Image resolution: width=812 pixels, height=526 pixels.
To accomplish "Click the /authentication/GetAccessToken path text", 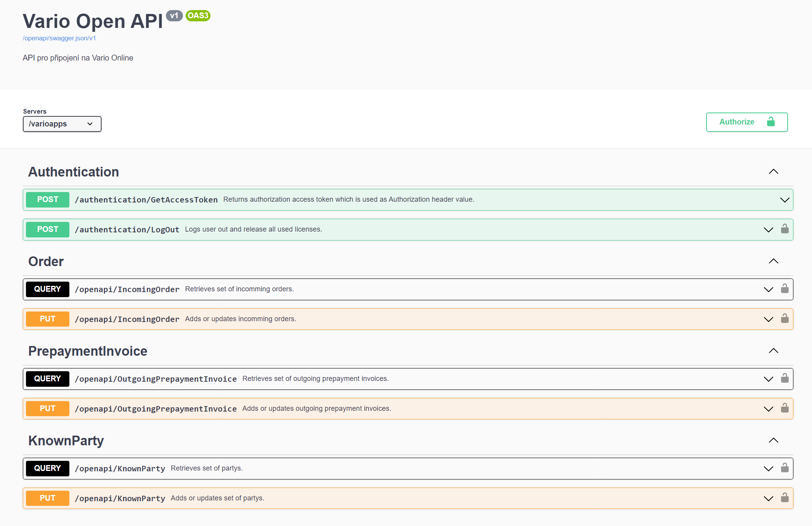I will 146,200.
